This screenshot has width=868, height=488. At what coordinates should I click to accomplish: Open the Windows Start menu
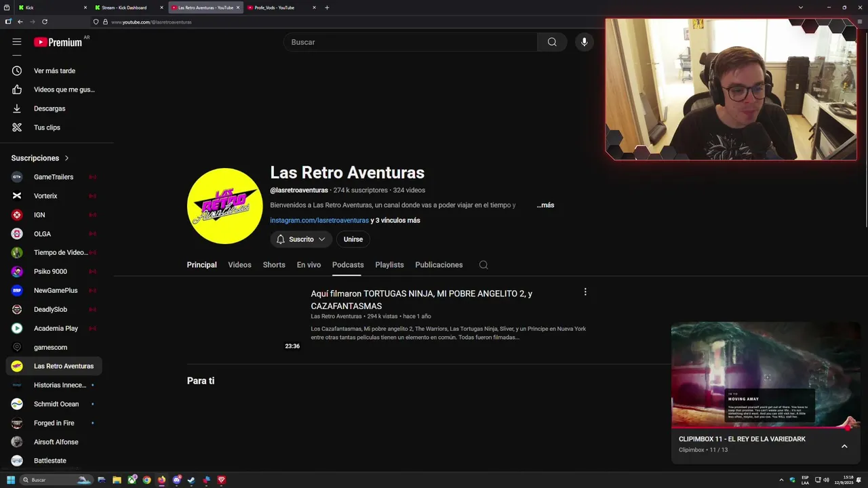click(x=11, y=480)
